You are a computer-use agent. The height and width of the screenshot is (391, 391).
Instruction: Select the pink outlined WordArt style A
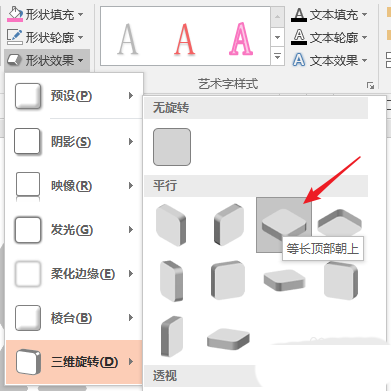241,39
